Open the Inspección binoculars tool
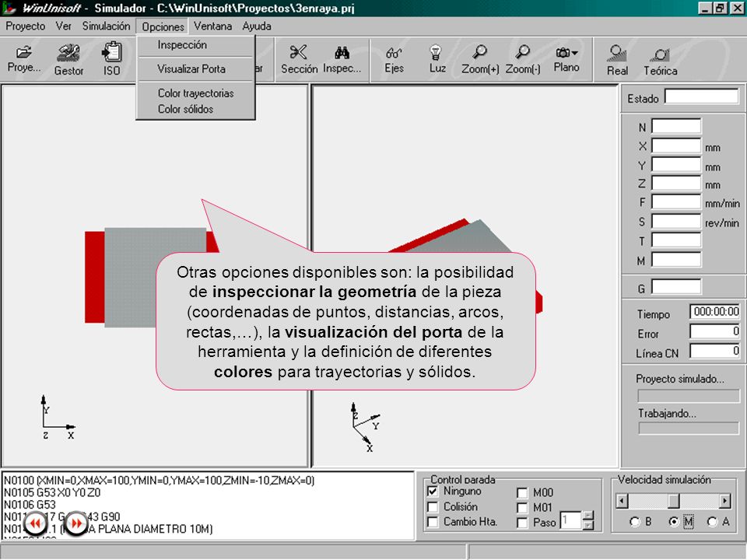 [x=342, y=59]
